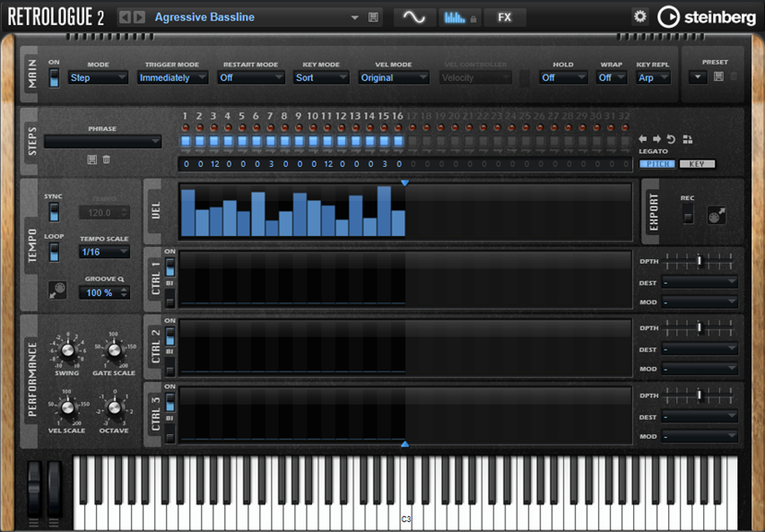Open the Phrase selector dropdown
Image resolution: width=765 pixels, height=532 pixels.
[x=102, y=141]
